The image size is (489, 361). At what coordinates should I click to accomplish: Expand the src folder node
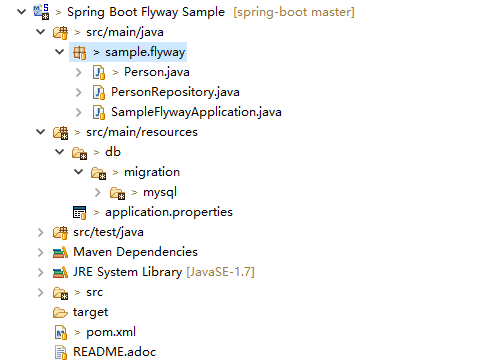point(41,292)
